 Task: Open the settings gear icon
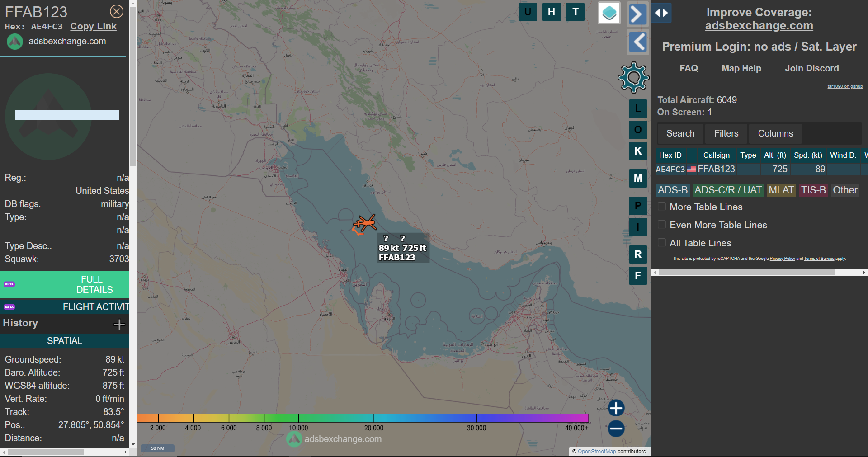point(633,77)
